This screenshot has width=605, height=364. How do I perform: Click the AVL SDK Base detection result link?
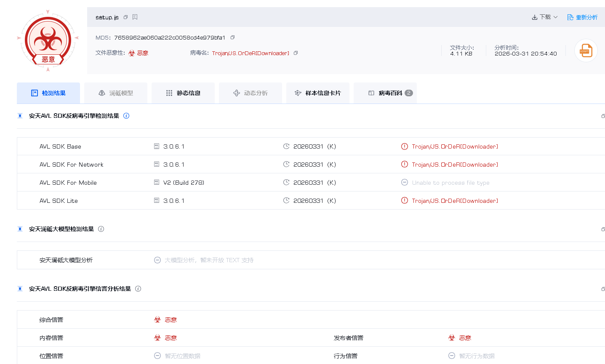pos(455,146)
